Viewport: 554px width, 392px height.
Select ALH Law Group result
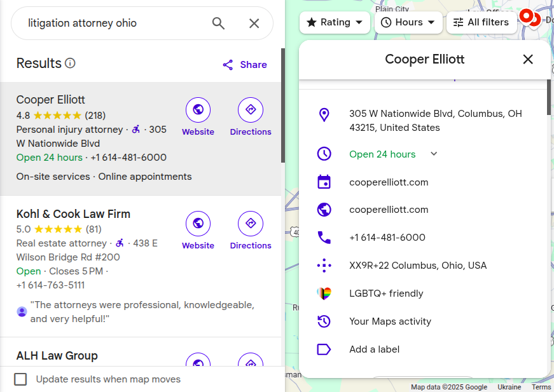click(x=57, y=356)
